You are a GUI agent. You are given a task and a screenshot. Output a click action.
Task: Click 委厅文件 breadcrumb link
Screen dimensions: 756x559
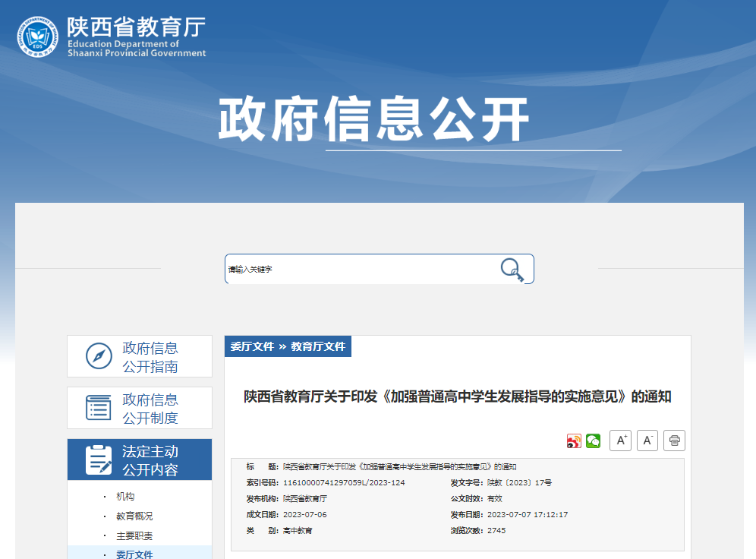252,347
